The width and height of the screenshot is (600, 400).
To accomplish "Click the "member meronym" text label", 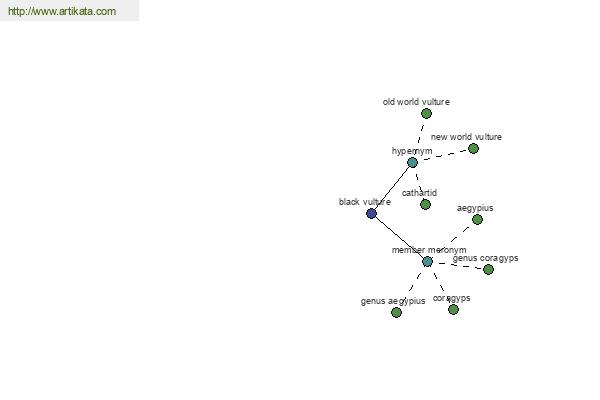I will 429,250.
